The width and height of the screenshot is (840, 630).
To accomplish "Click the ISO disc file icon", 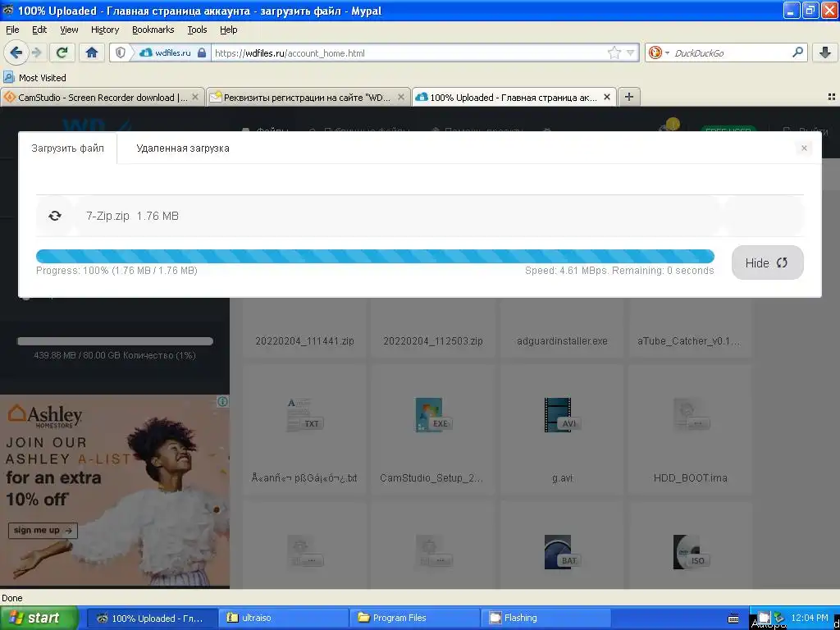I will pos(691,552).
